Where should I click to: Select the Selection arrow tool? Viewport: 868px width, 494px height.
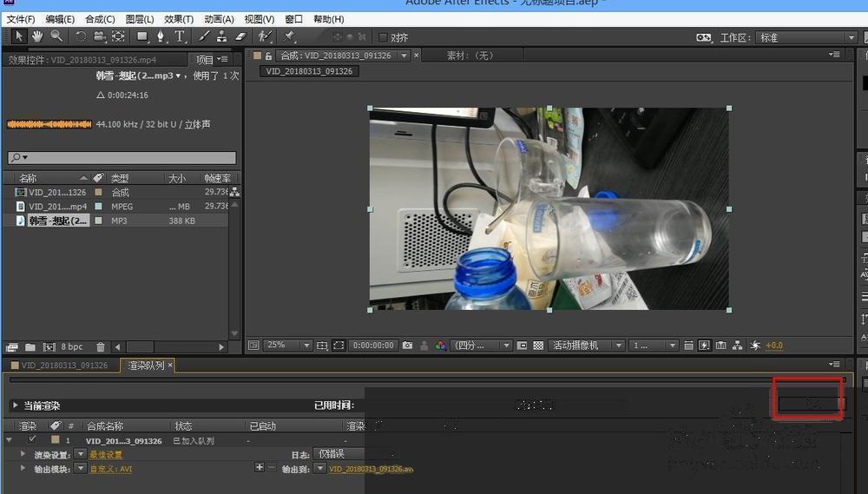(19, 36)
